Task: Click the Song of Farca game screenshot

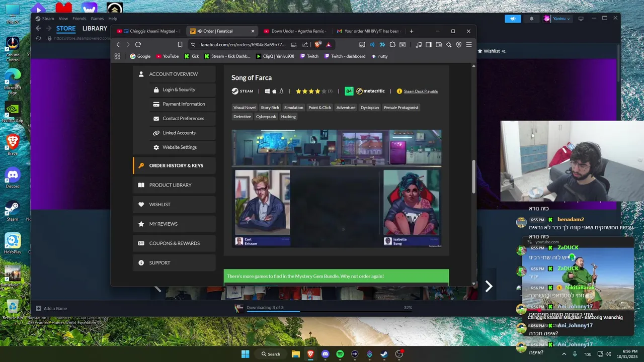Action: point(337,189)
